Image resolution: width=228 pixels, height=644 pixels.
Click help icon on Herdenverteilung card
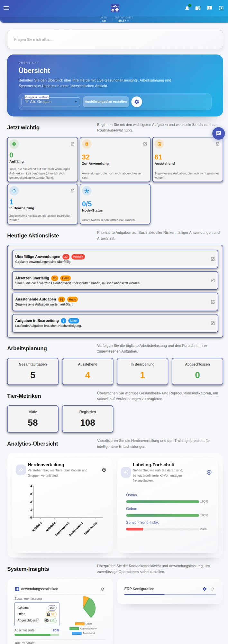(104, 470)
